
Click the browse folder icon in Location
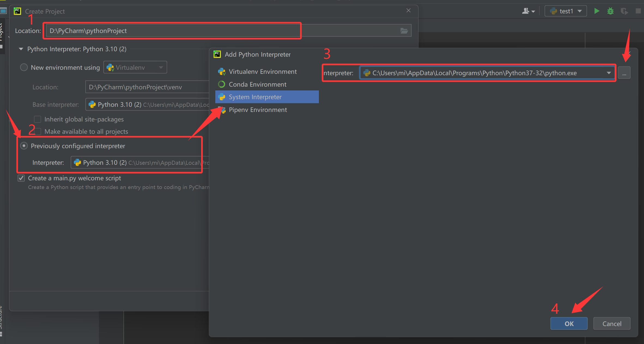(x=404, y=31)
